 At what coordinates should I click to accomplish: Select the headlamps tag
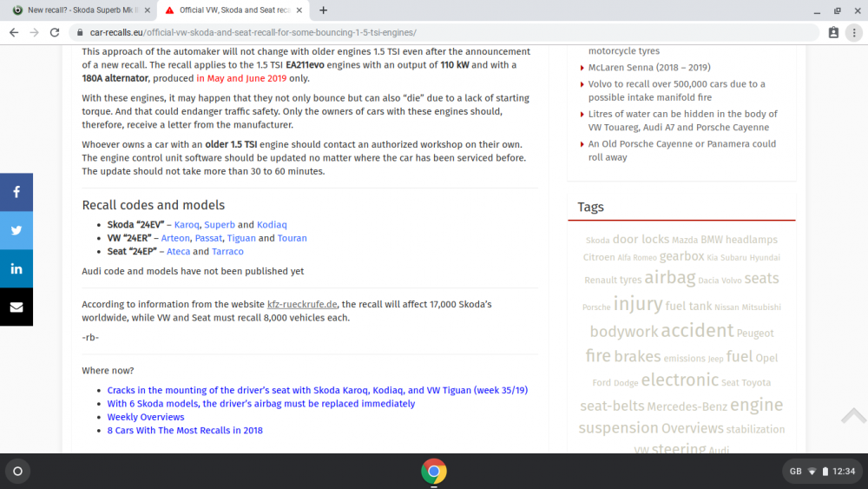point(751,240)
